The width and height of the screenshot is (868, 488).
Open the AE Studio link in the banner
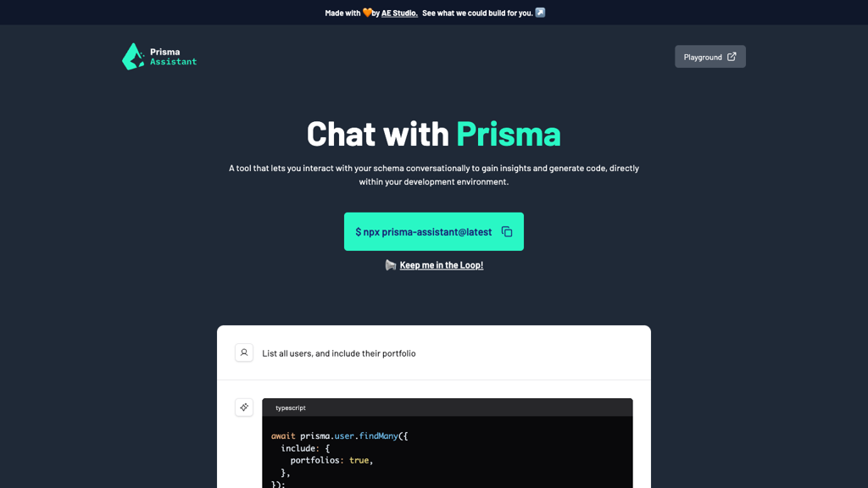click(x=398, y=13)
